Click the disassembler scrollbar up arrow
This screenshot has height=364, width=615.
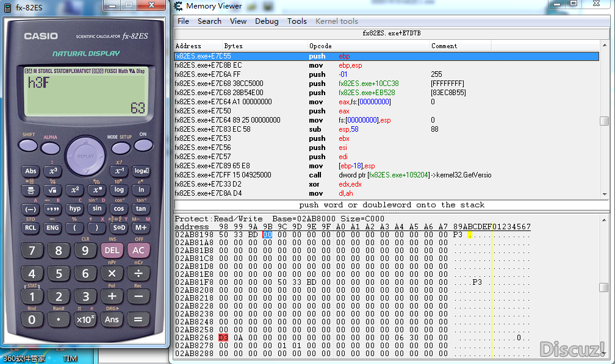(x=605, y=46)
